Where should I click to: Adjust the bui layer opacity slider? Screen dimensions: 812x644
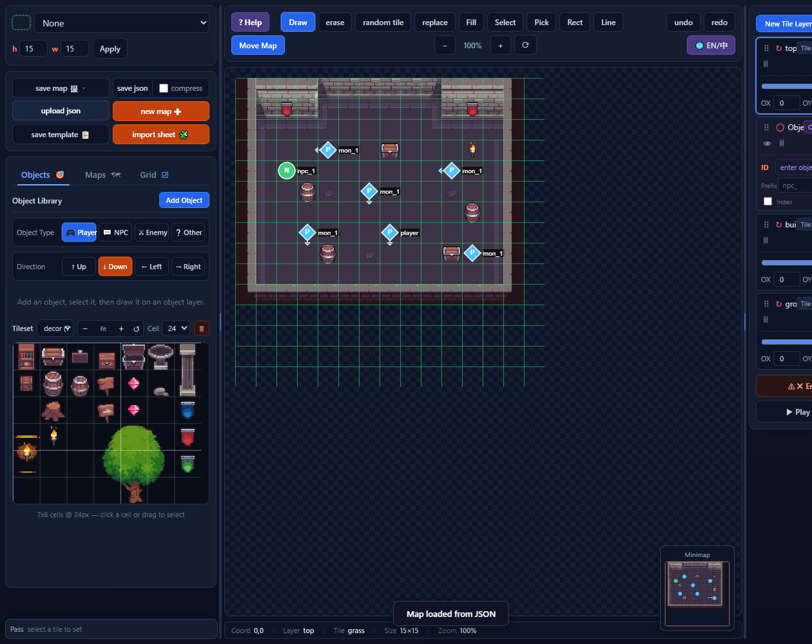(786, 263)
